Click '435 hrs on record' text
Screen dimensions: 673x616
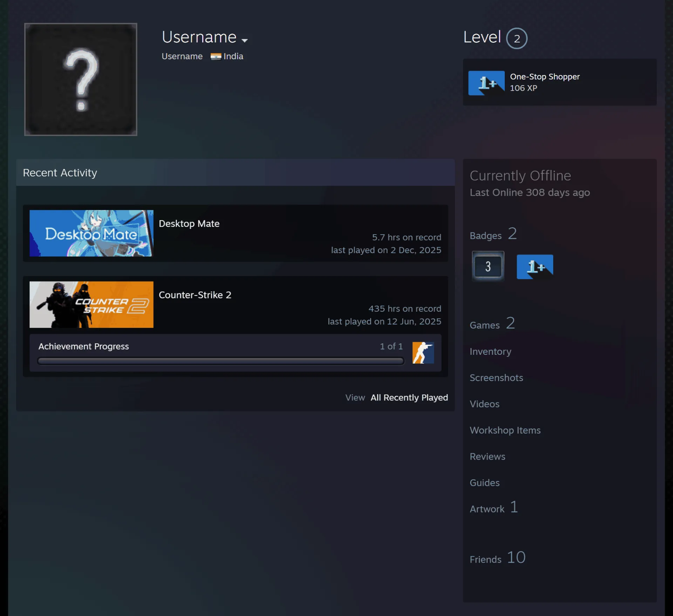click(405, 309)
